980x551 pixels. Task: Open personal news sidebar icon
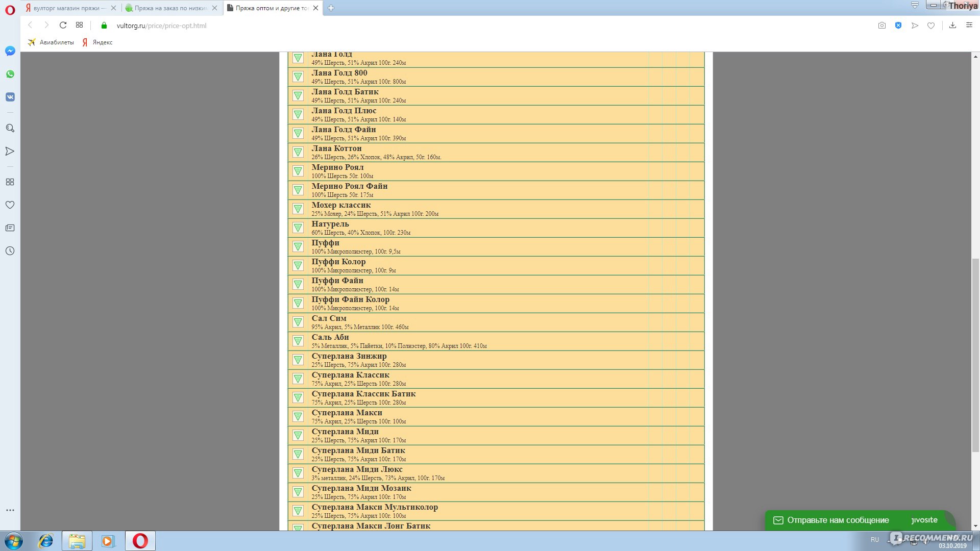[x=10, y=228]
